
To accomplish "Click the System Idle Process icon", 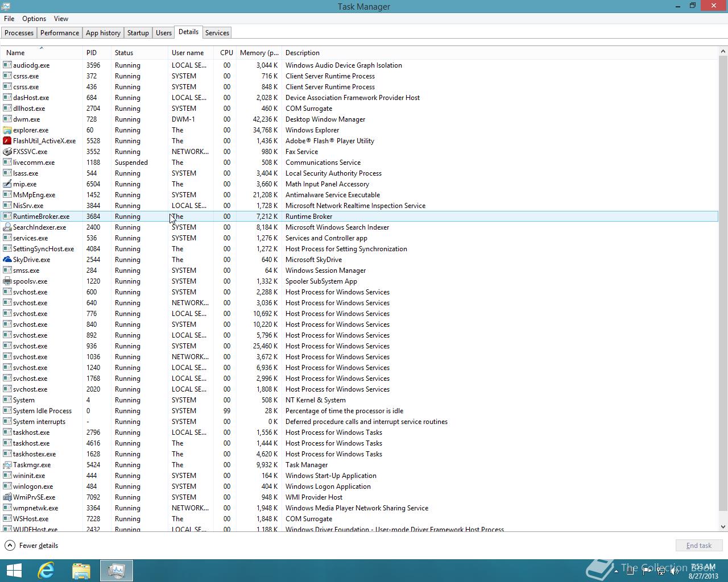I will coord(7,410).
